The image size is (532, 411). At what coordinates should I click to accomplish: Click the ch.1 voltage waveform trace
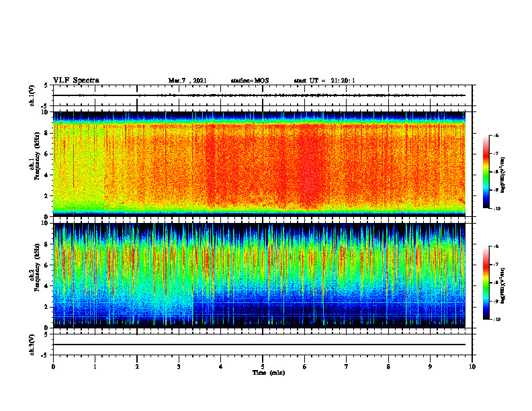point(259,95)
